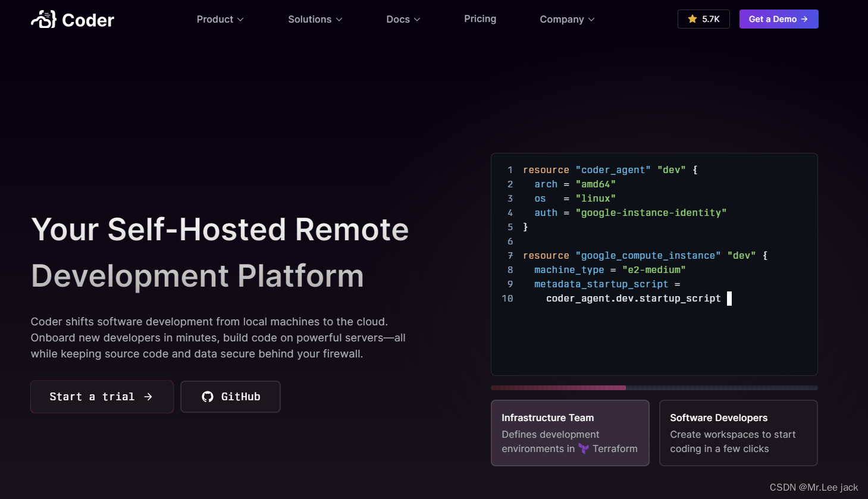Screen dimensions: 868x499
Task: Click the "amd64" arch value
Action: point(596,184)
